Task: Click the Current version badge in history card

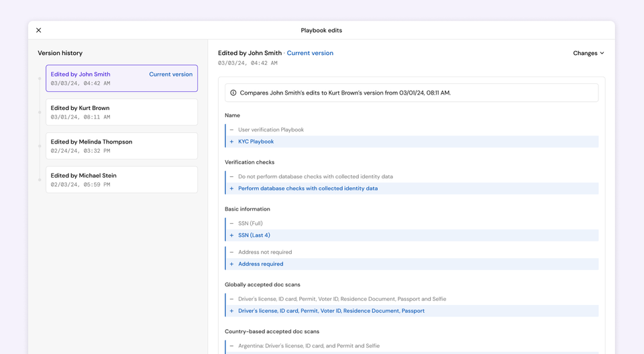Action: coord(170,74)
